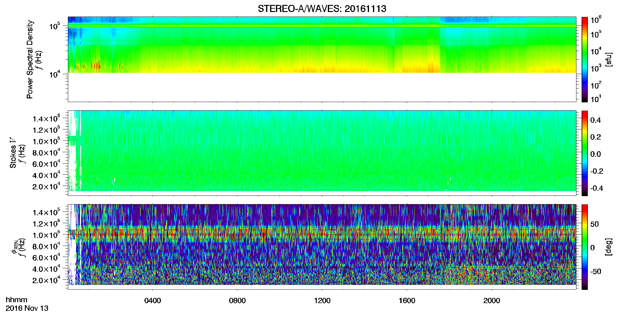Click the 10^6 tick on the sfu colorbar

pos(596,20)
